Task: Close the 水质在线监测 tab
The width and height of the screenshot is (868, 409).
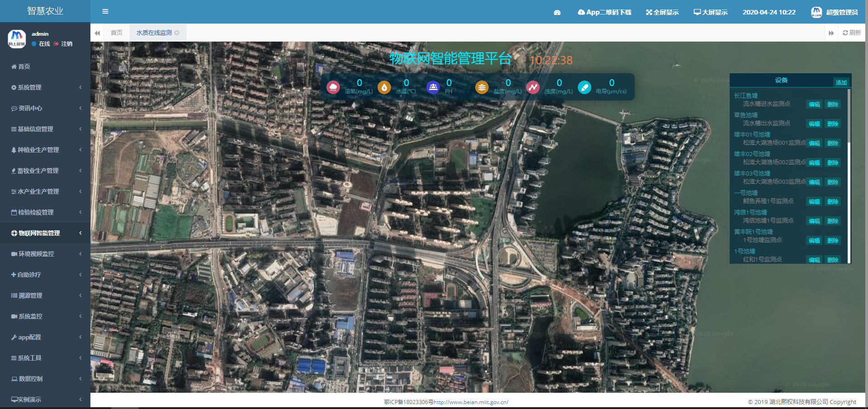Action: click(x=177, y=33)
